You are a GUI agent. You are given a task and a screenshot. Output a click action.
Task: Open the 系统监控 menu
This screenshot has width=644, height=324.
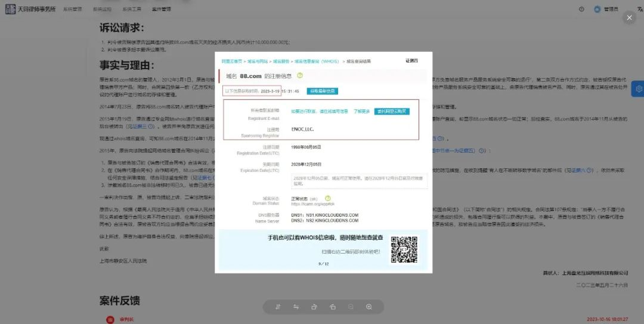click(102, 9)
